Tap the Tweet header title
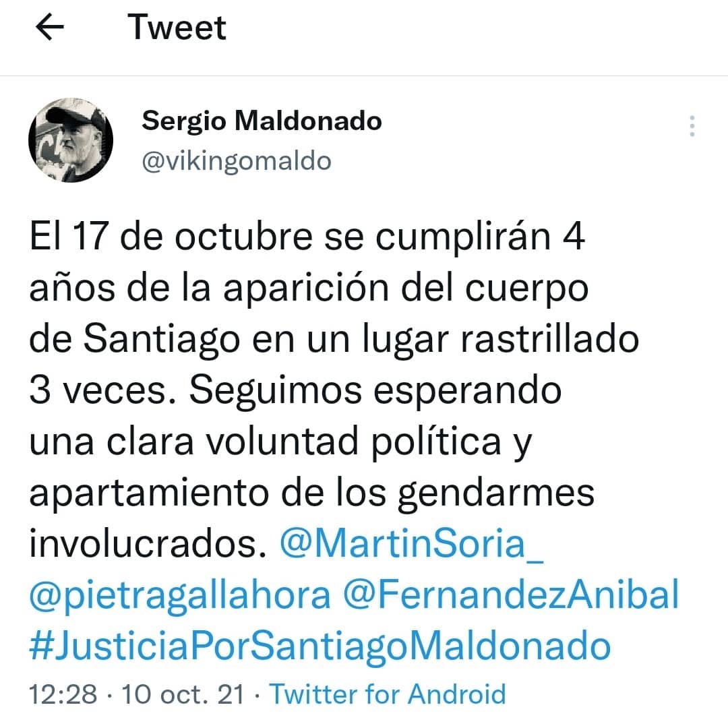 click(177, 28)
